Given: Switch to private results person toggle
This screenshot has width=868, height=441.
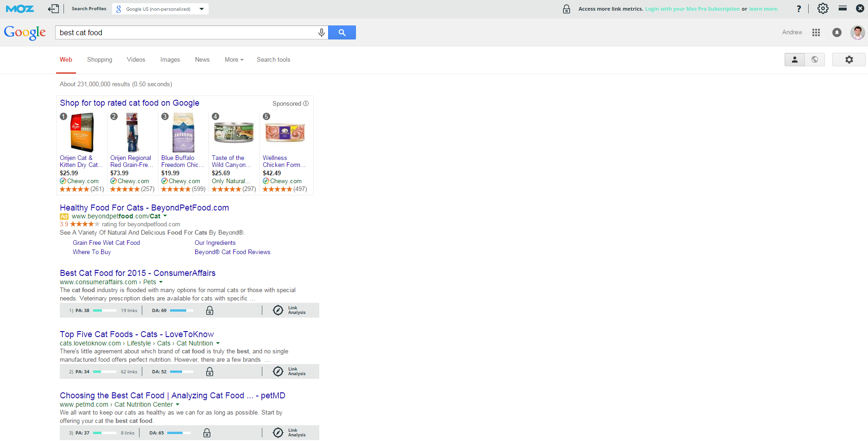Looking at the screenshot, I should [x=794, y=60].
